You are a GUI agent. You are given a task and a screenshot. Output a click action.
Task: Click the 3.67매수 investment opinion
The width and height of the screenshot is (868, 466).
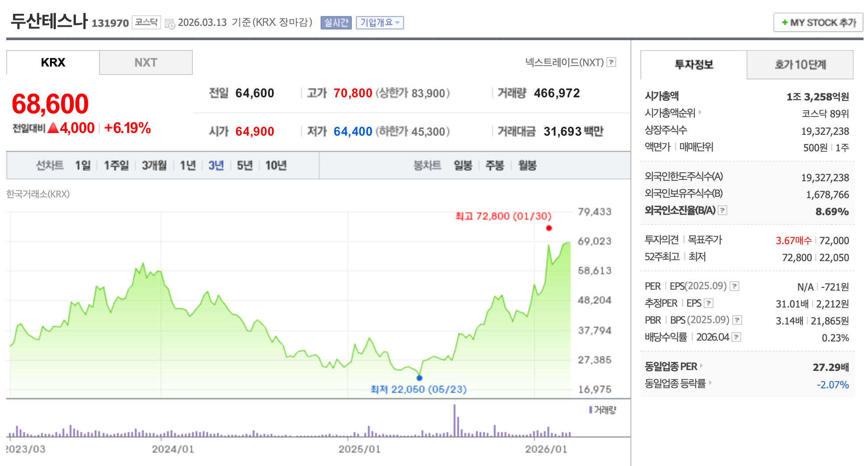[x=794, y=241]
